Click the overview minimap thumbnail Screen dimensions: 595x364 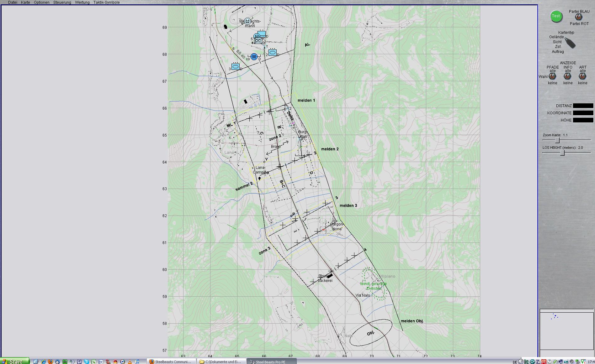point(566,329)
